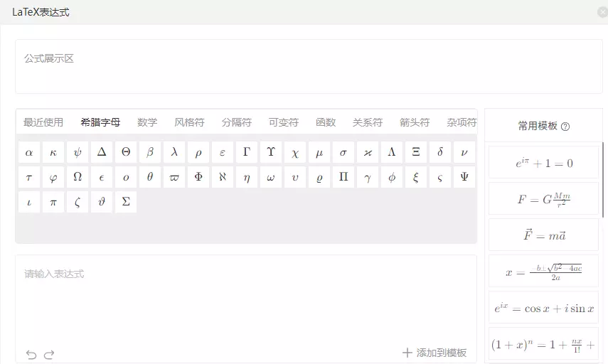Select the Euler identity template
608x364 pixels.
click(x=544, y=163)
